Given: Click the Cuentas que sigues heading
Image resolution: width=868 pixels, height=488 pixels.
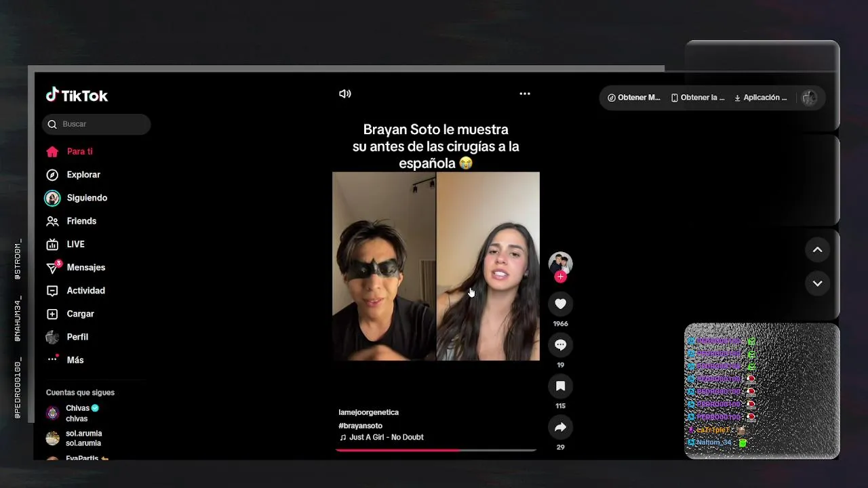Looking at the screenshot, I should [80, 392].
